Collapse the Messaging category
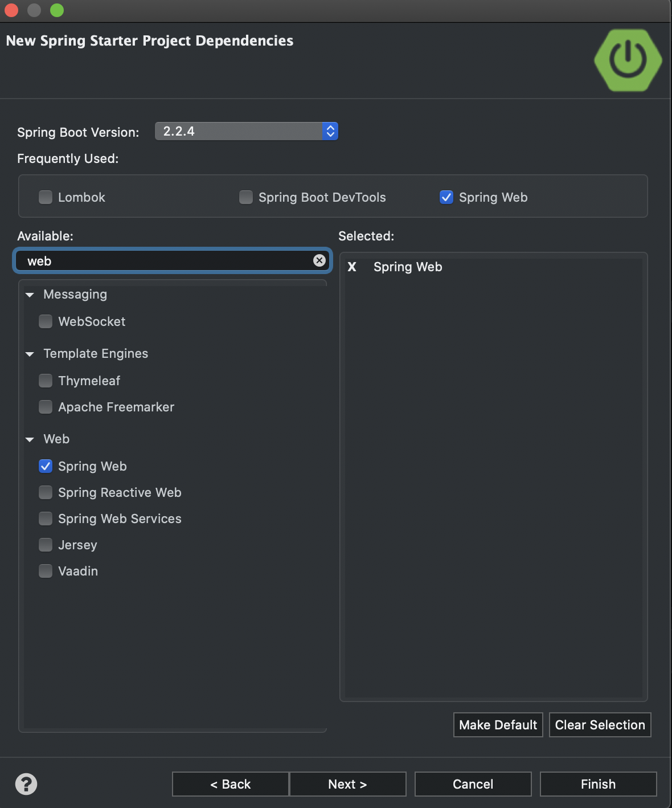The height and width of the screenshot is (808, 672). [x=30, y=295]
